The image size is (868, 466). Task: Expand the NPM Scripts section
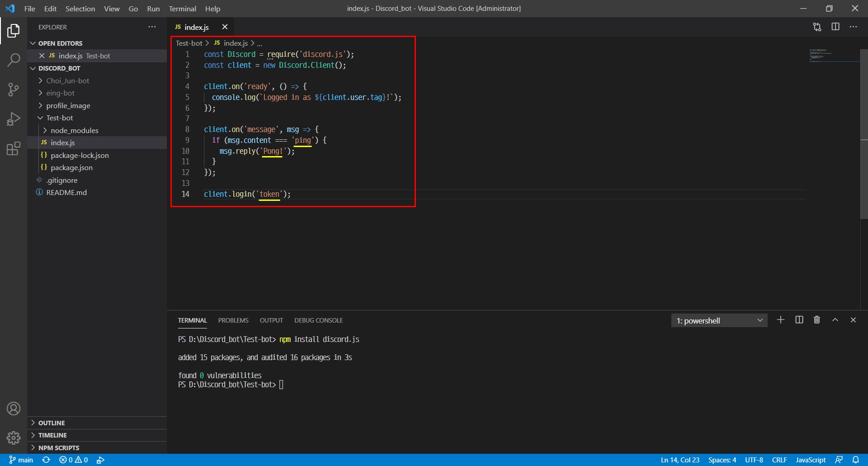pyautogui.click(x=97, y=448)
